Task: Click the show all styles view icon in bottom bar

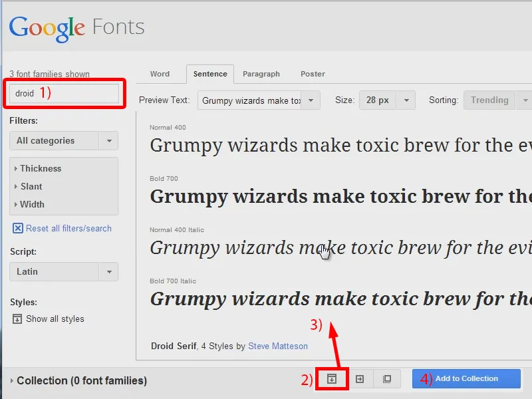Action: click(x=332, y=378)
